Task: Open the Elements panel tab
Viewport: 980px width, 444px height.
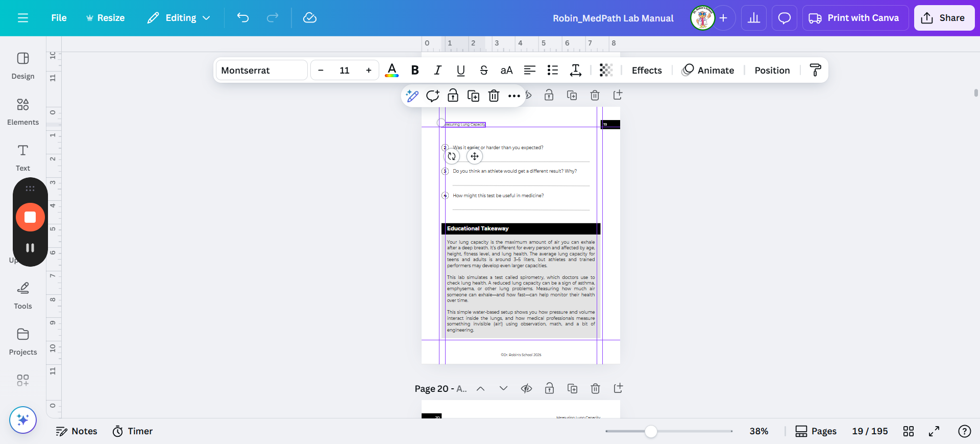Action: (23, 111)
